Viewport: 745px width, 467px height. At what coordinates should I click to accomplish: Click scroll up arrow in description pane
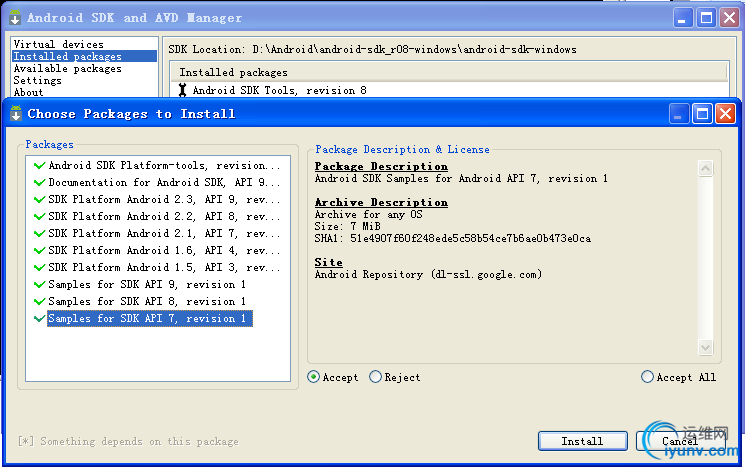click(706, 168)
